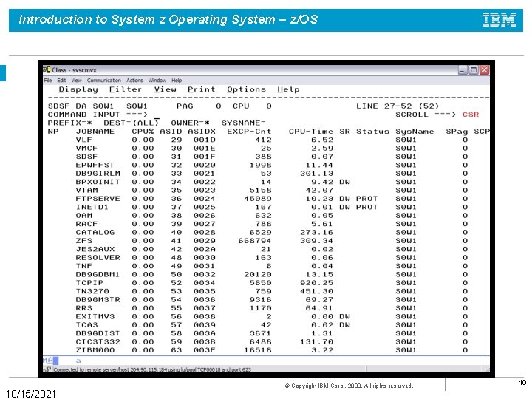Select SDSF Display action bar item

click(x=78, y=89)
